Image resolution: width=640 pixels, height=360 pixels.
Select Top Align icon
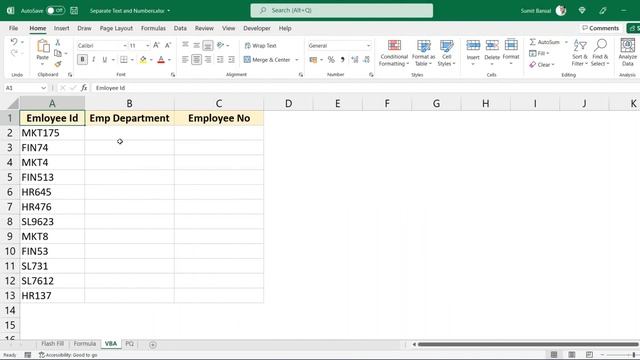click(x=185, y=45)
